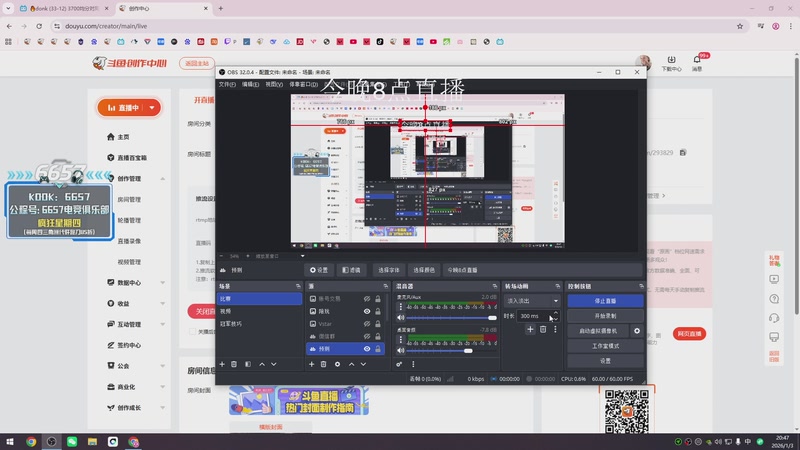Expand 收益 sidebar section

point(163,304)
